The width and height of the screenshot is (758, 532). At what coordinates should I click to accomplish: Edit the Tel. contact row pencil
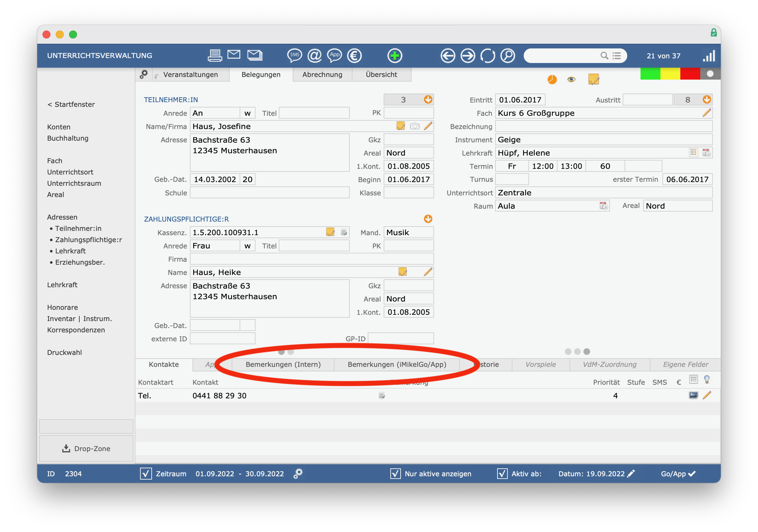[x=707, y=395]
